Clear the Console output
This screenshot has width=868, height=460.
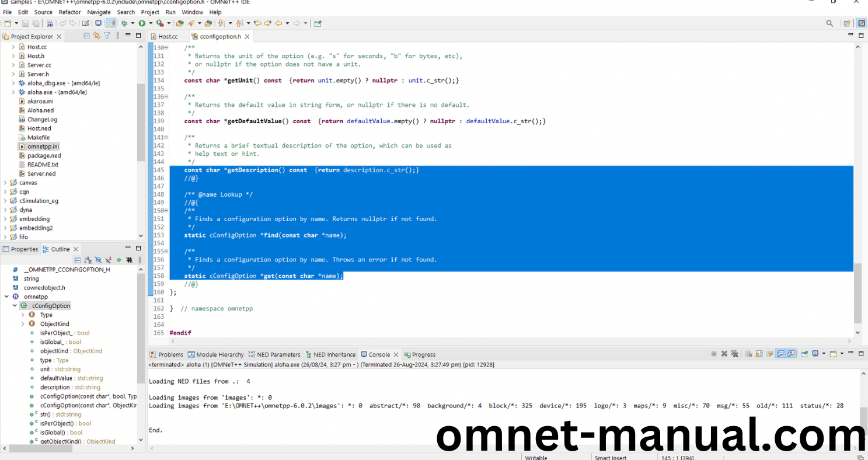[x=749, y=354]
